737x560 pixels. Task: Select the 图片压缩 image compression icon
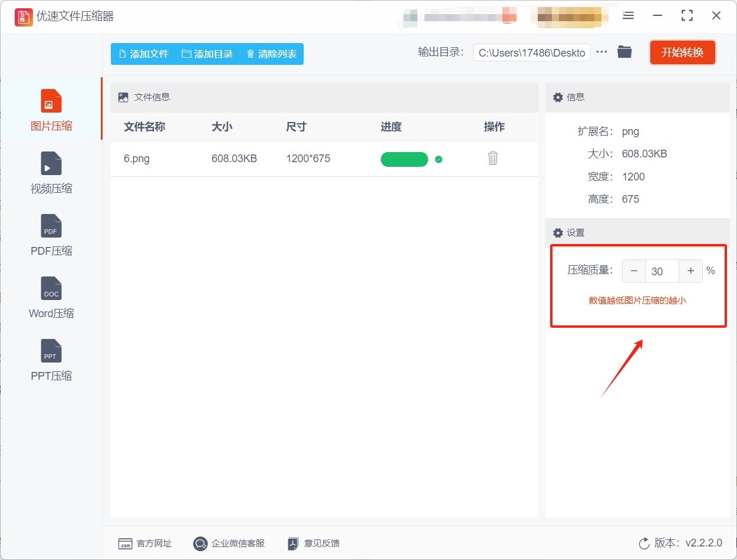(x=51, y=101)
